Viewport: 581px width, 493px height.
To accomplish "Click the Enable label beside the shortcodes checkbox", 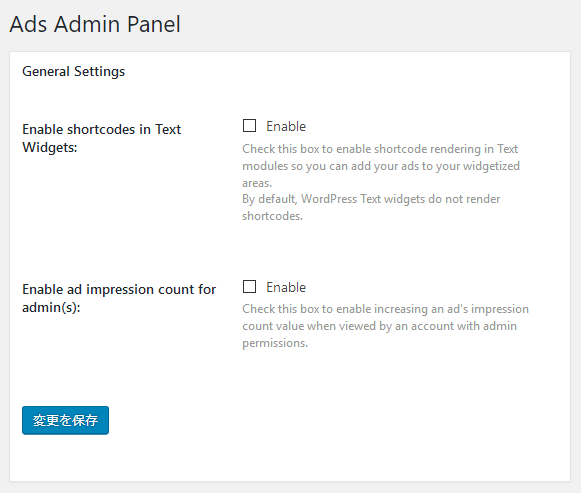I will coord(286,126).
